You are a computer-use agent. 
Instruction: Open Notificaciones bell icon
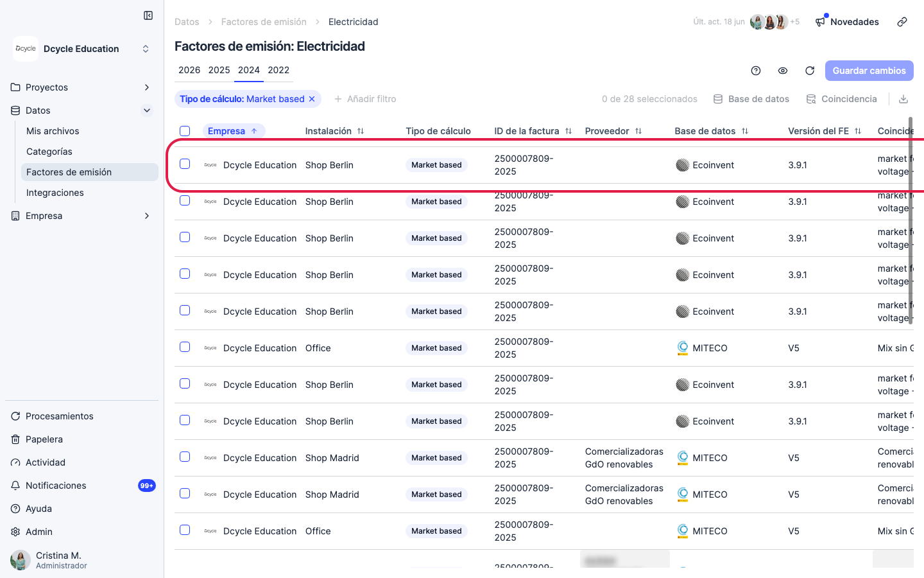[x=15, y=486]
